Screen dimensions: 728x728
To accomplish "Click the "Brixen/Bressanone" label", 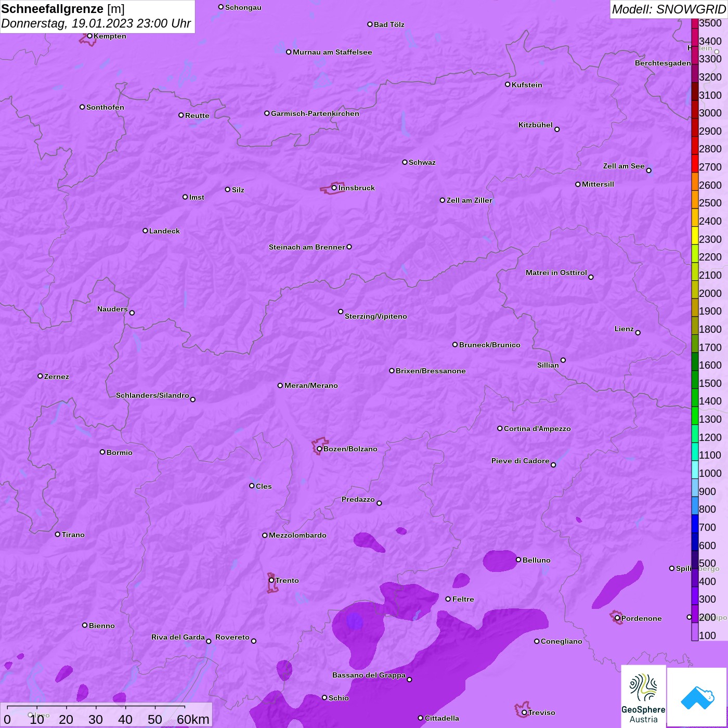I will [431, 371].
